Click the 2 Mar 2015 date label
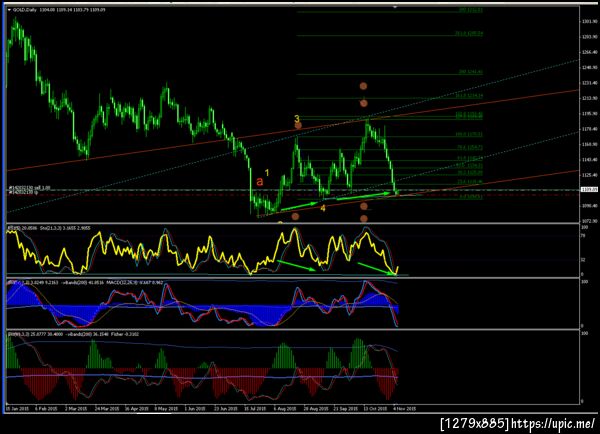The height and width of the screenshot is (434, 600). pyautogui.click(x=76, y=408)
